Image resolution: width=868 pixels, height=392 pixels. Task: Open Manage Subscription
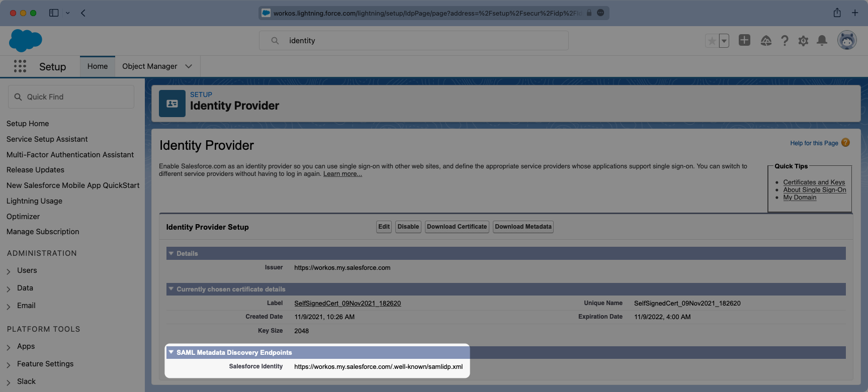pos(43,232)
